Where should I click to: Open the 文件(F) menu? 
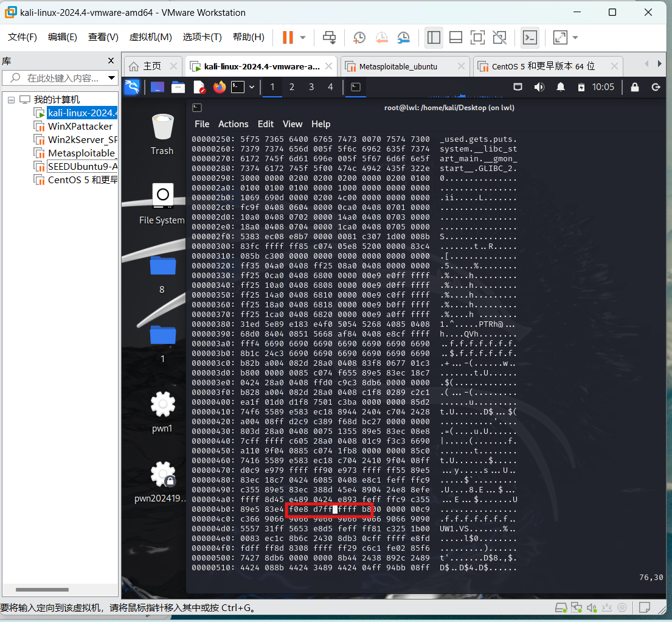coord(23,37)
